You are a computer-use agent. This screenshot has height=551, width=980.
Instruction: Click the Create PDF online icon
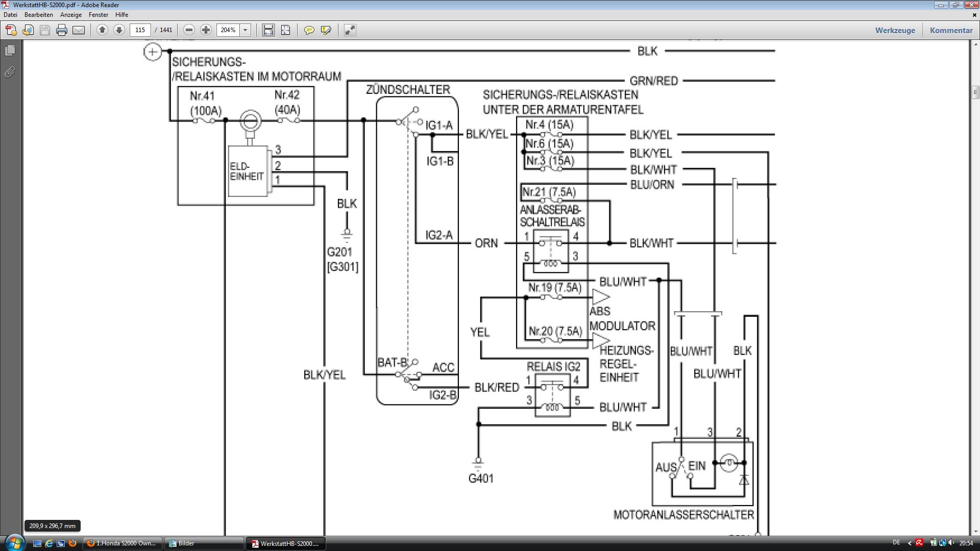pos(11,30)
